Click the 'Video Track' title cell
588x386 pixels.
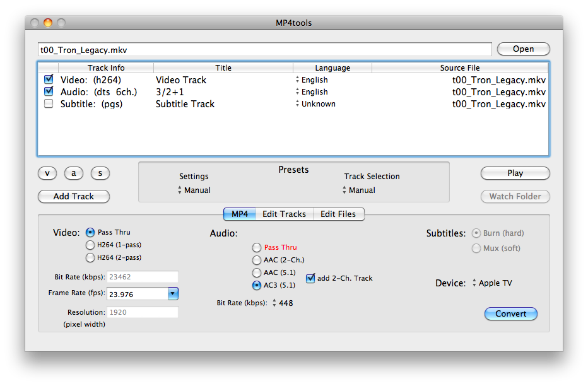181,80
